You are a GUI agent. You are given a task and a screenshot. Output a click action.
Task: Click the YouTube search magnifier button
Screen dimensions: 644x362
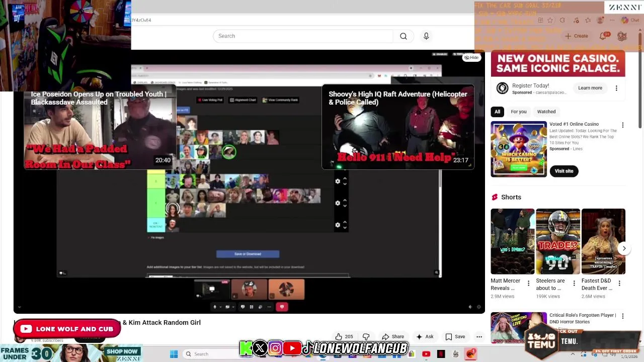tap(404, 36)
